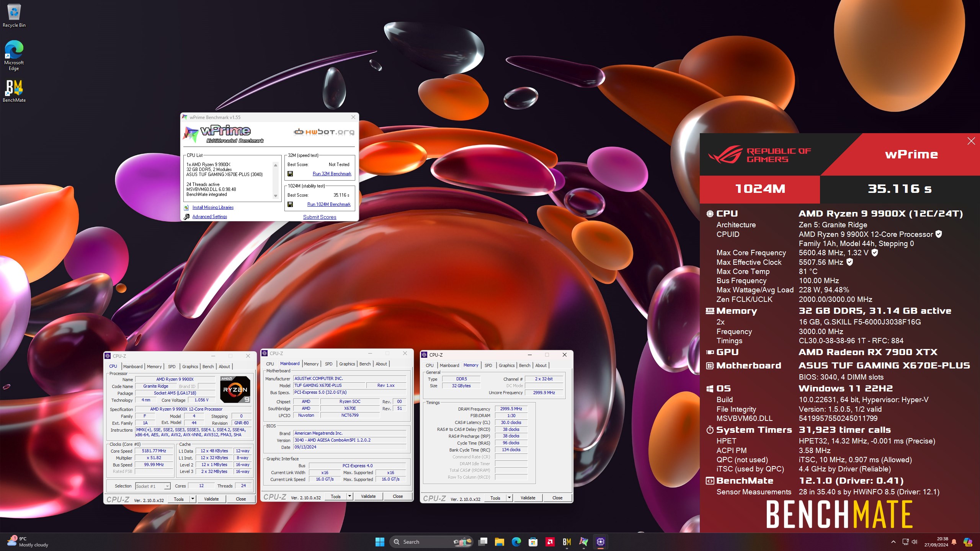Click the wPrime window close button
This screenshot has height=551, width=980.
pos(353,117)
